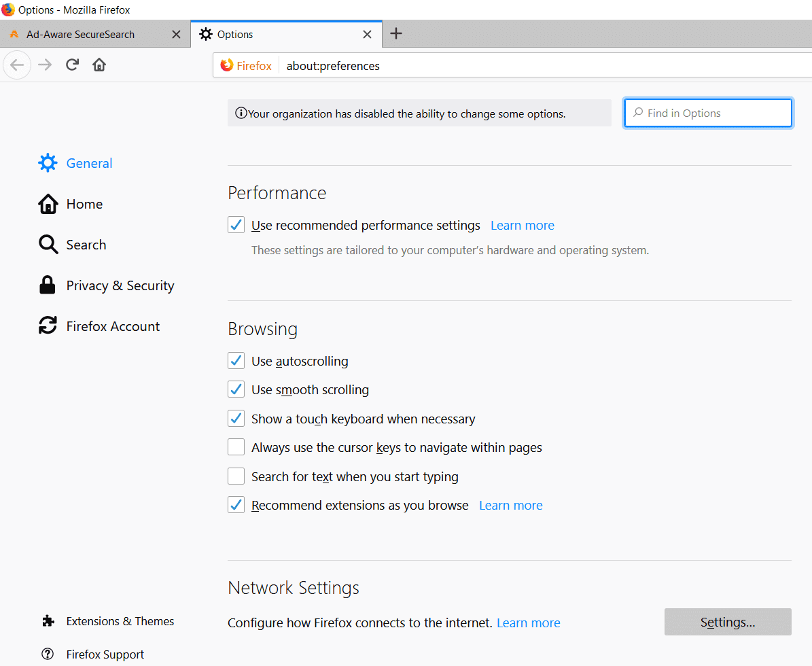Open Network Settings button

point(727,622)
